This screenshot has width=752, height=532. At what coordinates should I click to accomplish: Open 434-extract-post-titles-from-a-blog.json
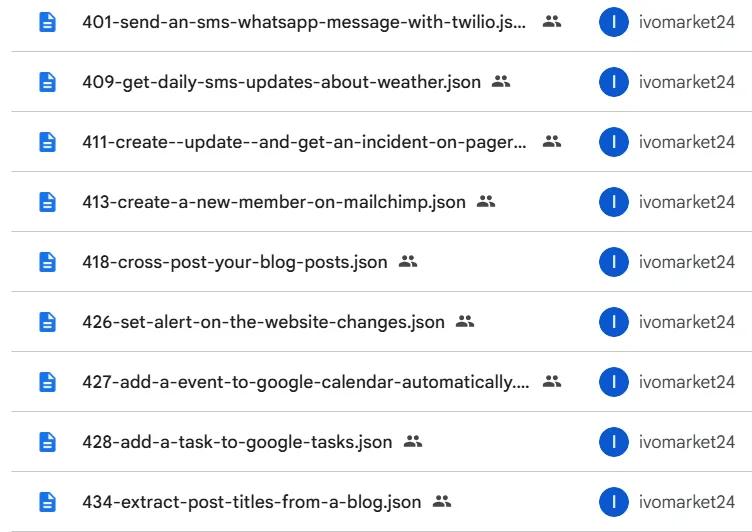(x=252, y=502)
